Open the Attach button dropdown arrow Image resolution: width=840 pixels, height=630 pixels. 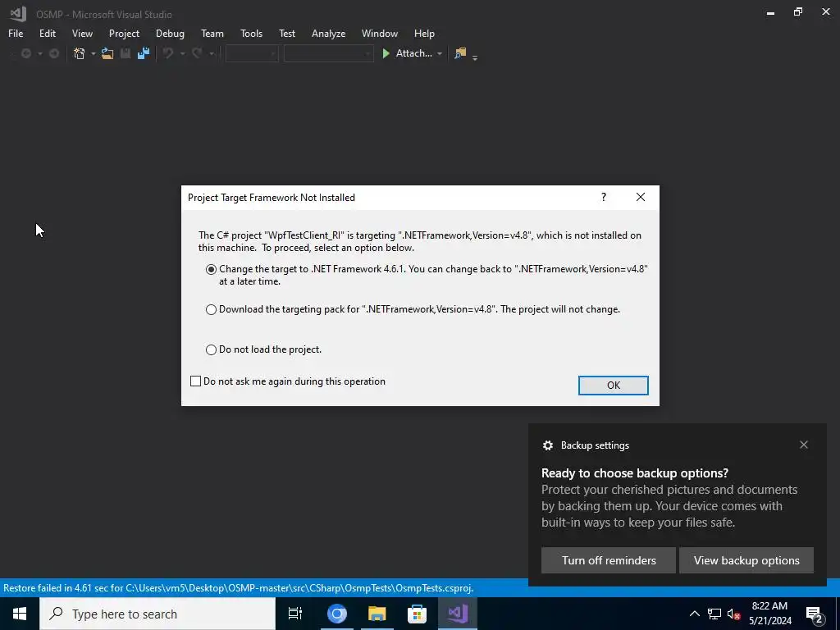(x=440, y=53)
